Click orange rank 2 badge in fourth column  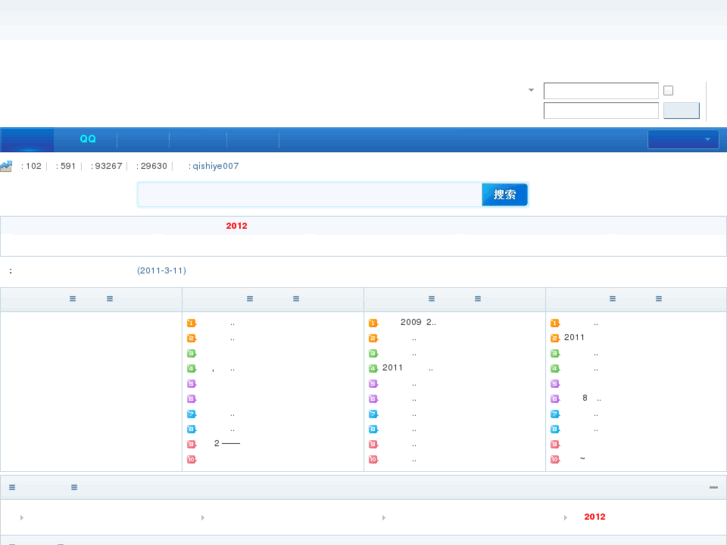tap(555, 338)
